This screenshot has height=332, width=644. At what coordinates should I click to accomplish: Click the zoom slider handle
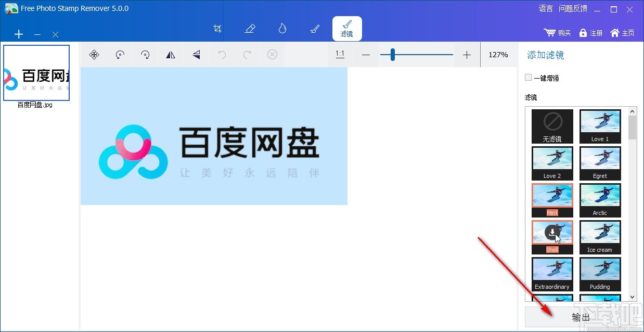coord(393,55)
